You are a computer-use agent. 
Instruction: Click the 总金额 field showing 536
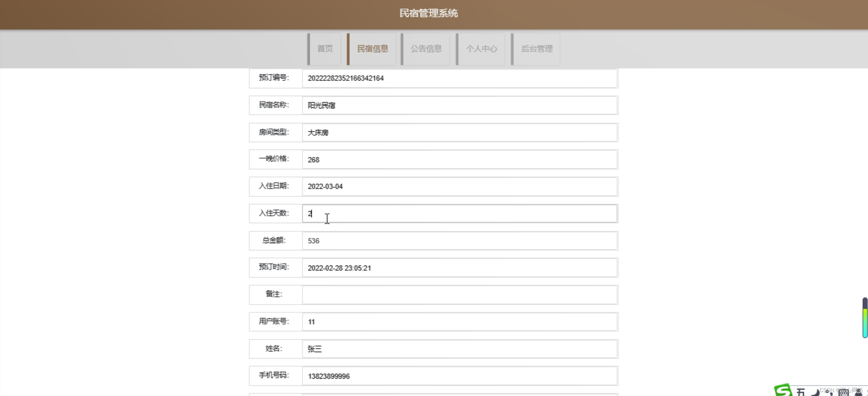[459, 241]
